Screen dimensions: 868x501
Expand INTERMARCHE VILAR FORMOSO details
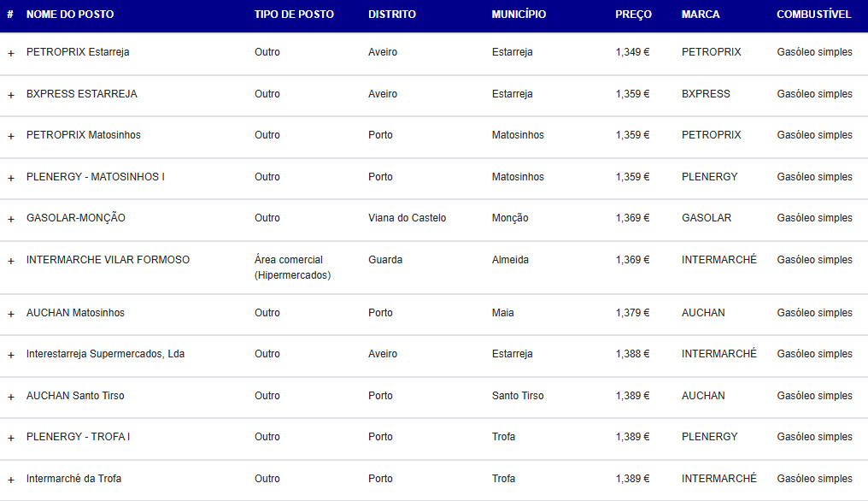coord(11,261)
